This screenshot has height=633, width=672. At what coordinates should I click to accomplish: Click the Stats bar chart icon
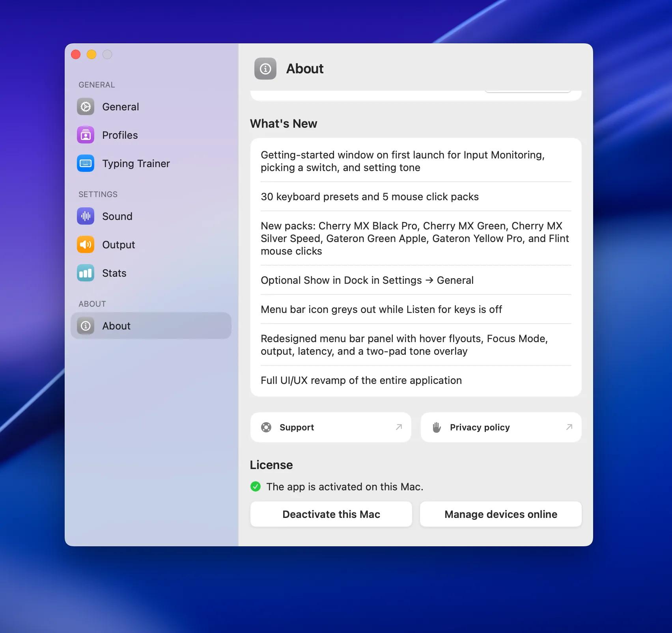86,273
